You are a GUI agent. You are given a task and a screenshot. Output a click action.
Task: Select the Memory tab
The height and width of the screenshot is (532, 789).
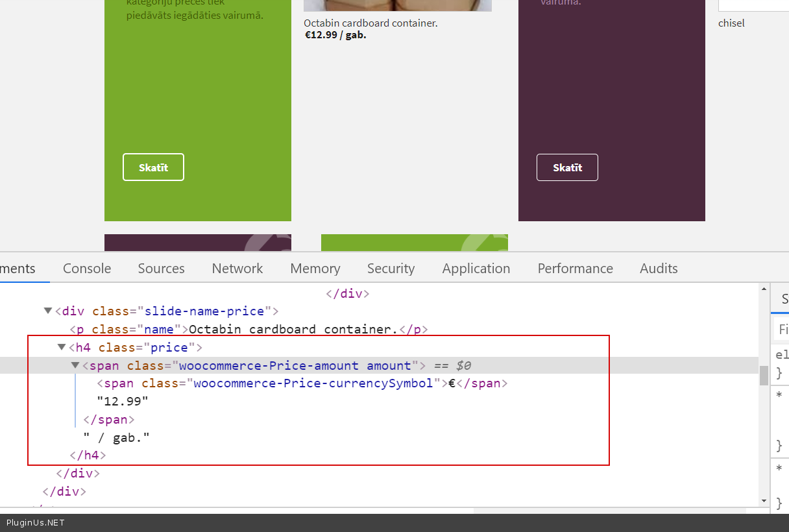tap(315, 269)
